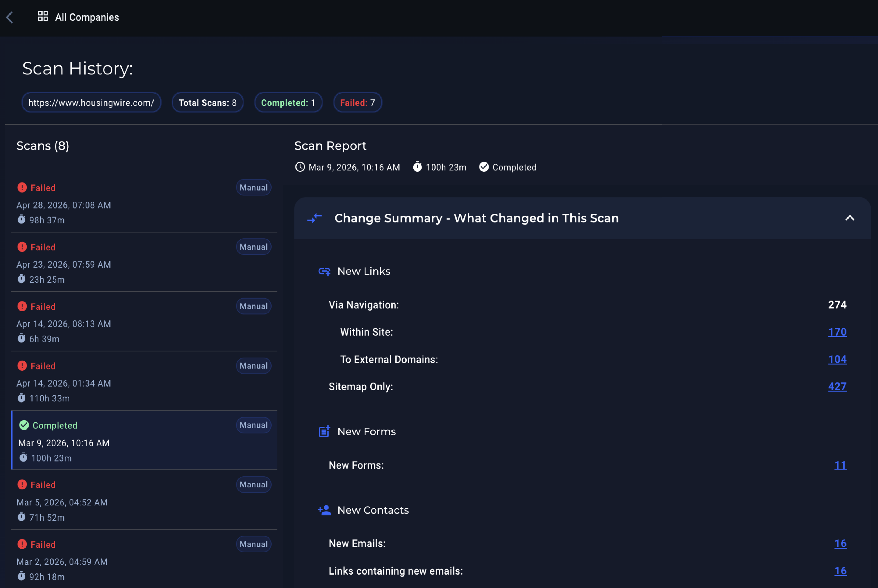Click the housingwire.com URL chip
The width and height of the screenshot is (878, 588).
click(x=91, y=102)
